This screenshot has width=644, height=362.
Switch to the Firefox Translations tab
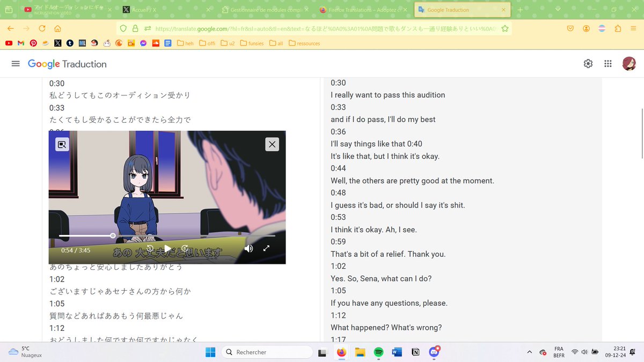click(x=363, y=10)
